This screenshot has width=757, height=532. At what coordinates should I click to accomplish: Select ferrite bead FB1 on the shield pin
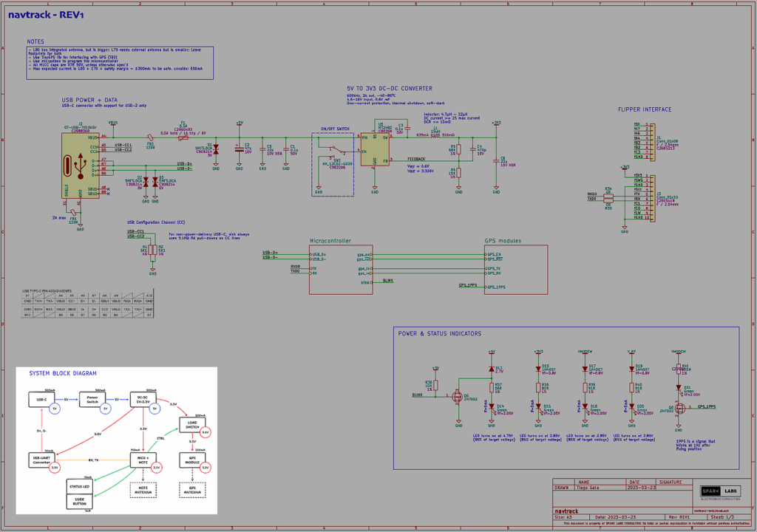(73, 212)
